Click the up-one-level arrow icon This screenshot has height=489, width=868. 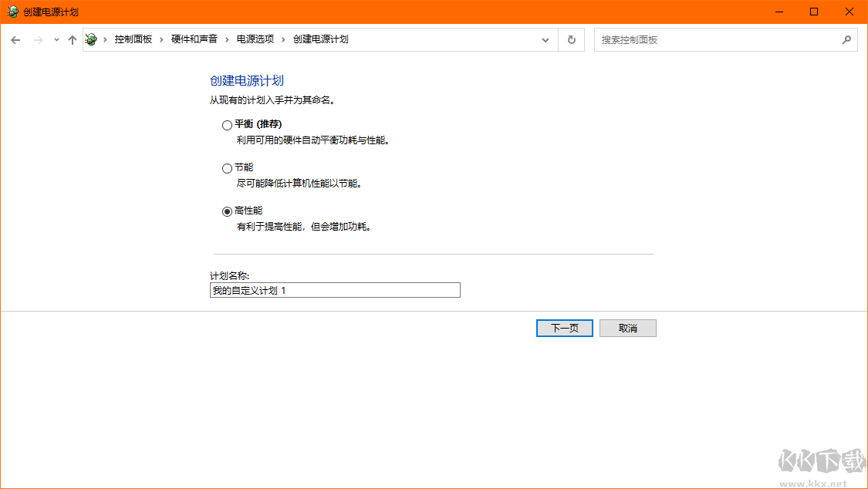coord(73,39)
